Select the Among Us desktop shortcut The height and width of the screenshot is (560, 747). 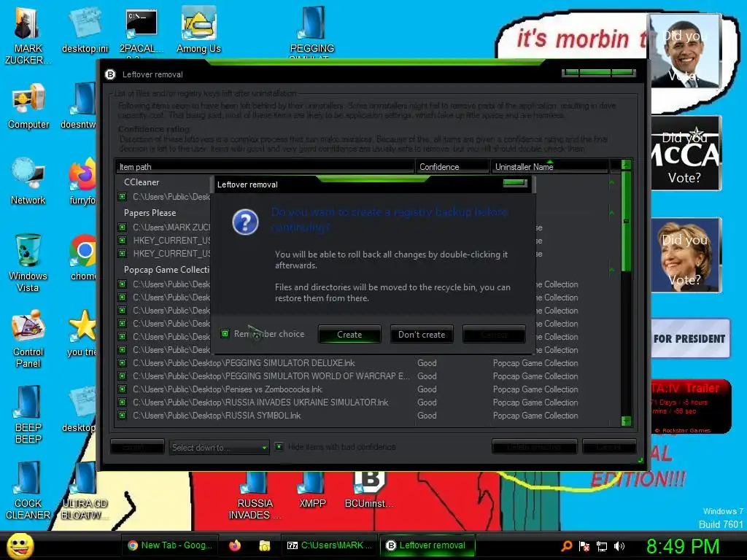[x=198, y=31]
